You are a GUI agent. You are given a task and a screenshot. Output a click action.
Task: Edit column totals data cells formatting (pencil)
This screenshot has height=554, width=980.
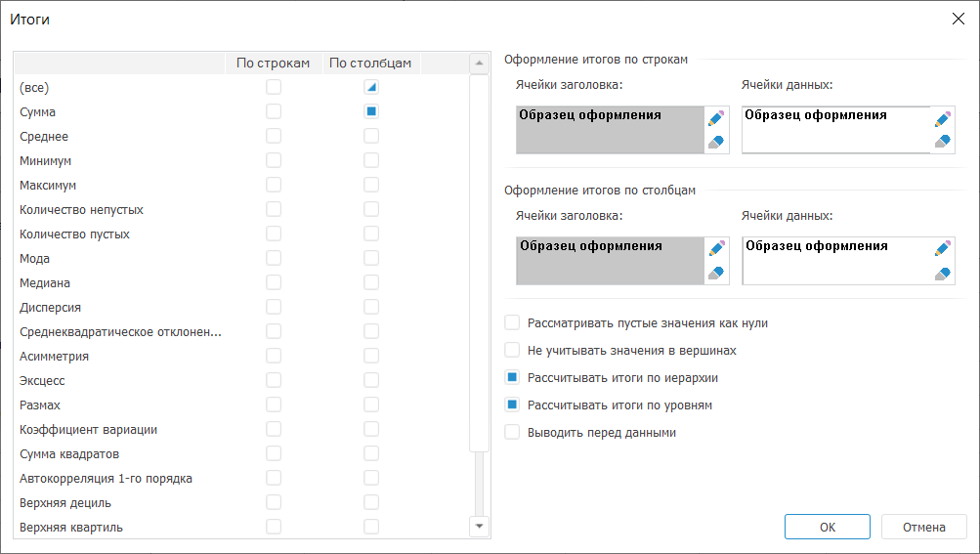tap(942, 249)
